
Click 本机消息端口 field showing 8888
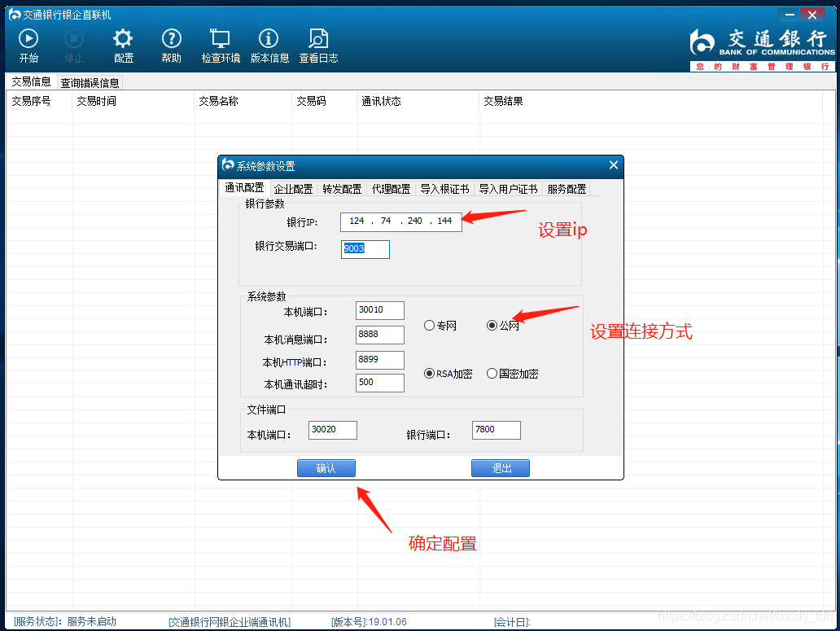pyautogui.click(x=380, y=335)
